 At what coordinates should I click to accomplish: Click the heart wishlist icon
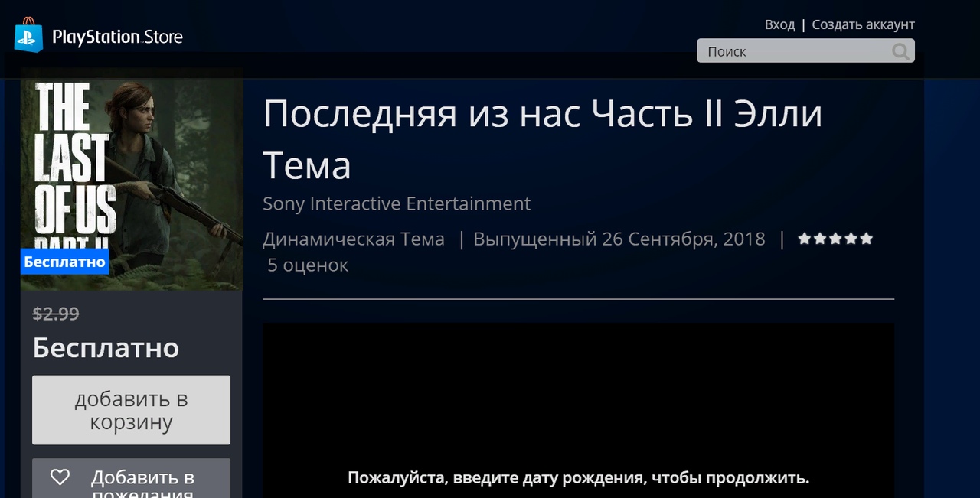pos(60,477)
